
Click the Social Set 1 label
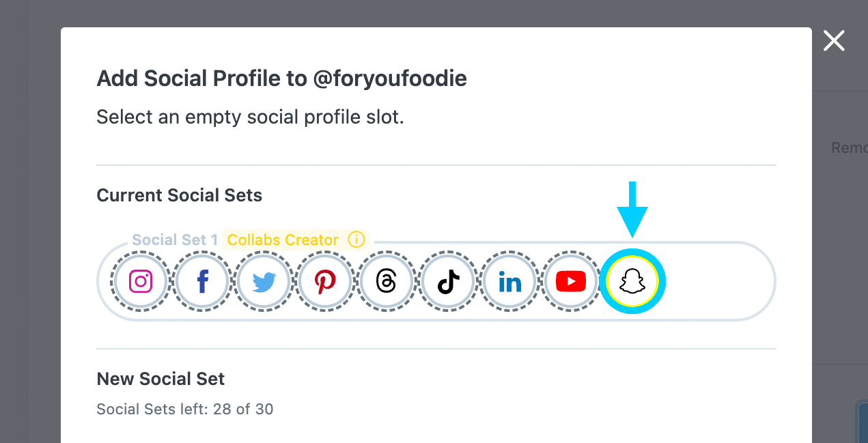[x=175, y=240]
